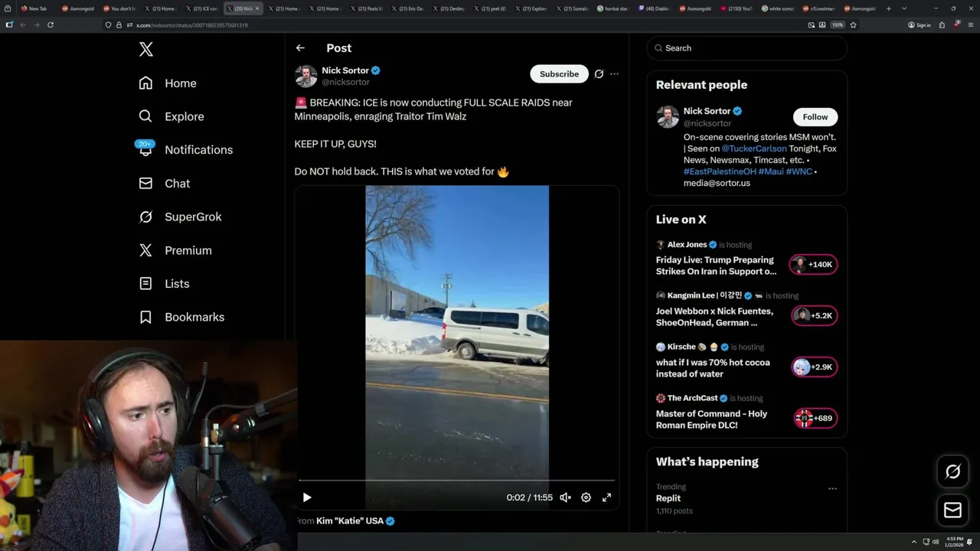Open the Chat envelope in sidebar

click(x=164, y=184)
